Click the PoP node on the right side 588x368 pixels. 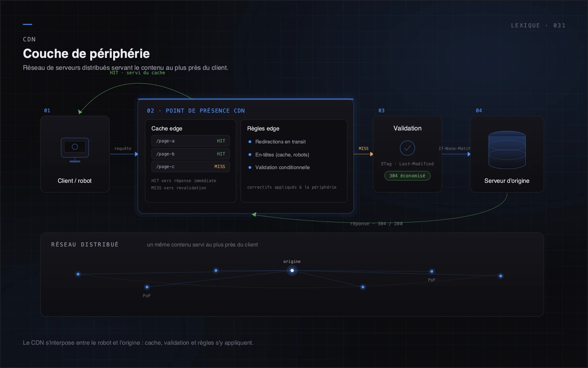click(x=432, y=271)
